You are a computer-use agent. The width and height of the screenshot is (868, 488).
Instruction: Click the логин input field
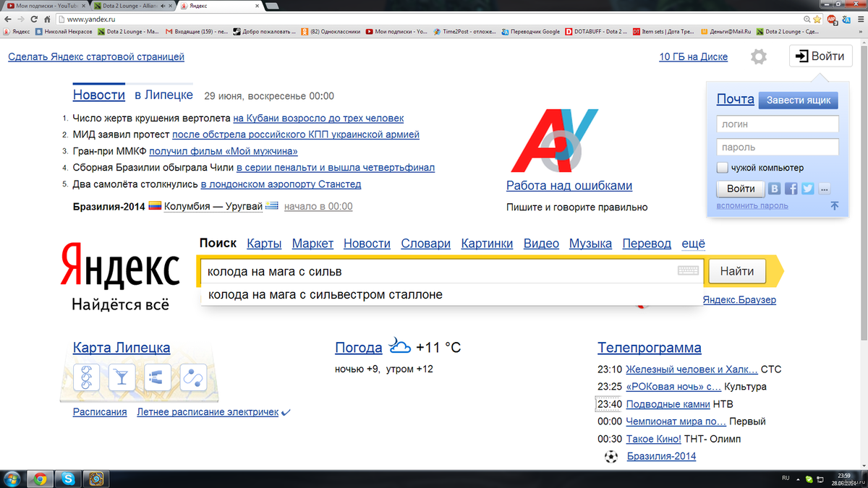[x=778, y=124]
